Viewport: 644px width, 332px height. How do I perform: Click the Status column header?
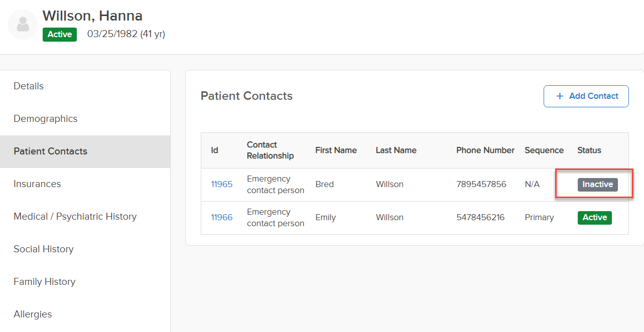[x=589, y=150]
